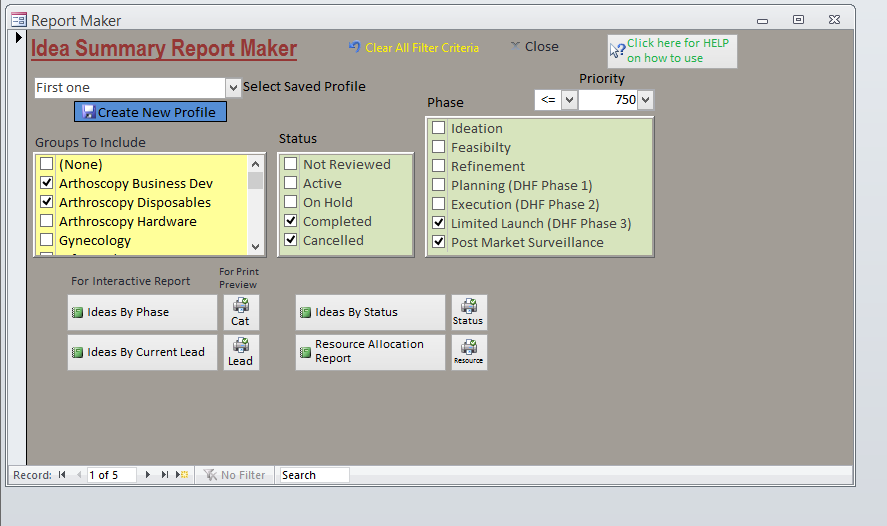Go to the first record

[62, 475]
